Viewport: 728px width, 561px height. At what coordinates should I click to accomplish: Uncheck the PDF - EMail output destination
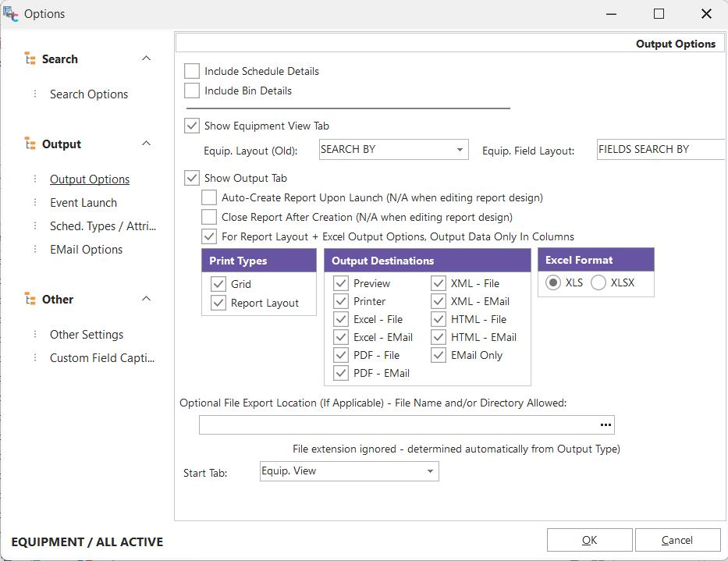pyautogui.click(x=341, y=373)
